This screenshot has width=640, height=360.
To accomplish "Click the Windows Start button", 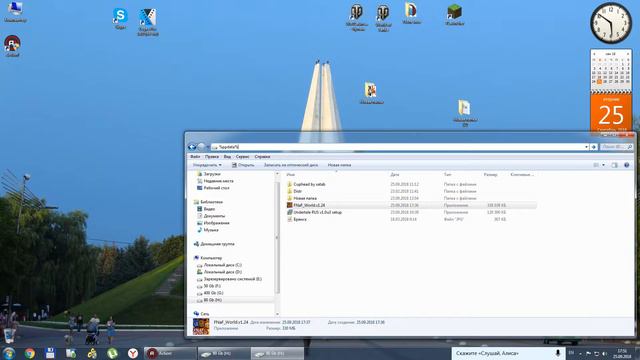I will [x=9, y=353].
